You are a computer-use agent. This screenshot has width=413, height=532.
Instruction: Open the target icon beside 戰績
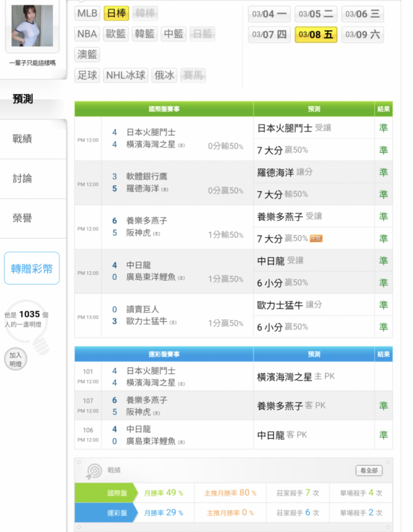94,471
